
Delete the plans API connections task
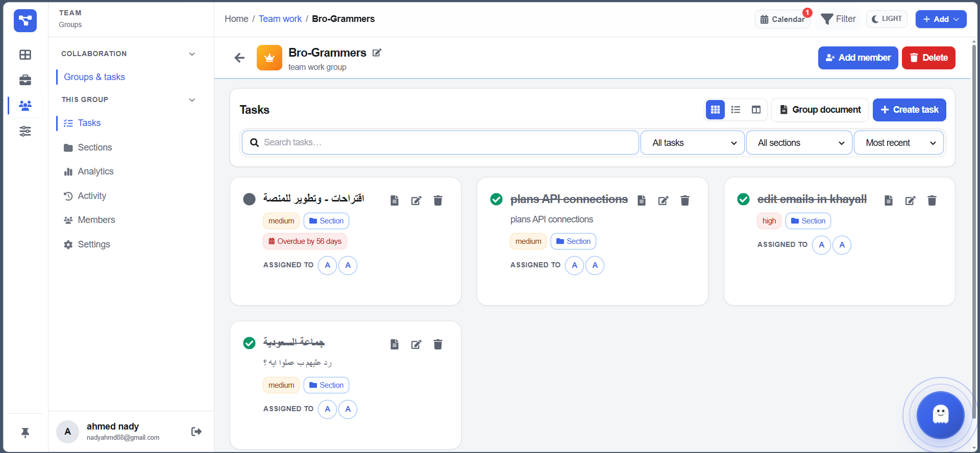coord(685,200)
